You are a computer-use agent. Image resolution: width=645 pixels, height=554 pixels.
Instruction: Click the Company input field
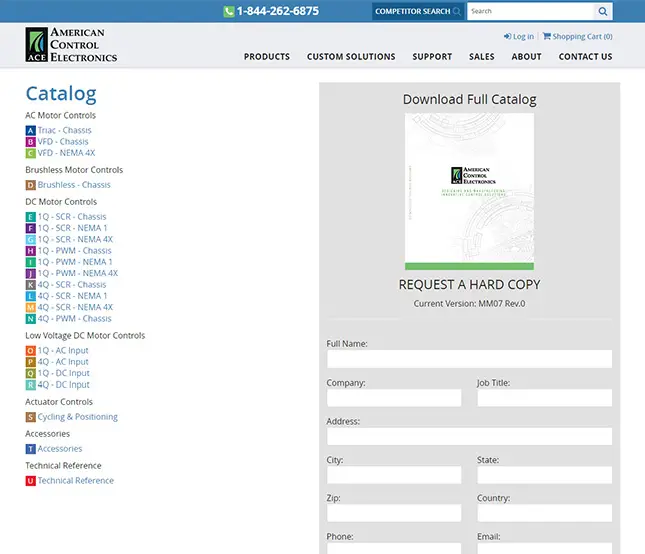pos(394,398)
